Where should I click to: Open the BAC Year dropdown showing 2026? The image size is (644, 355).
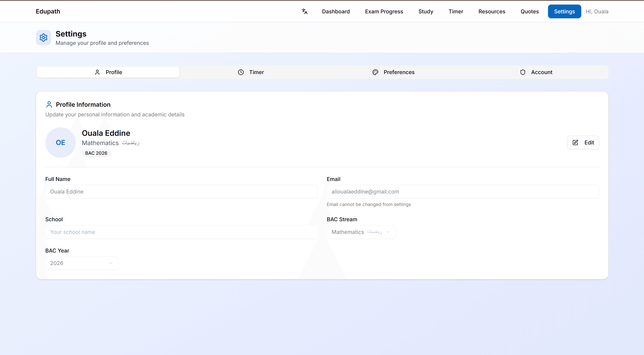point(82,263)
